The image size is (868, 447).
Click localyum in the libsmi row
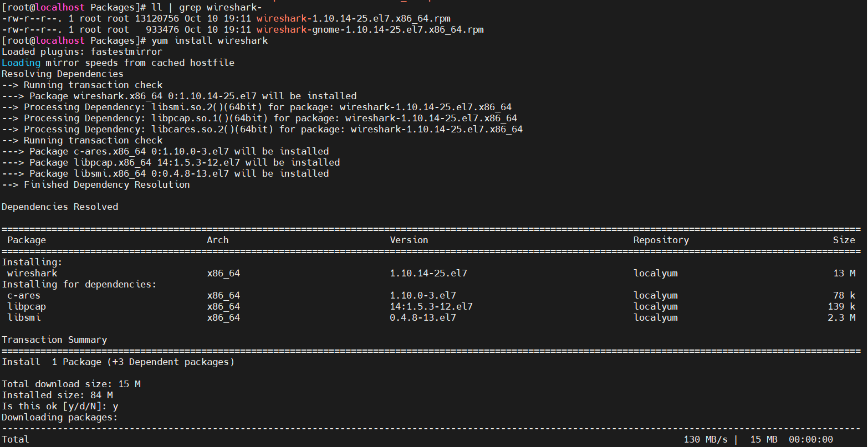656,317
